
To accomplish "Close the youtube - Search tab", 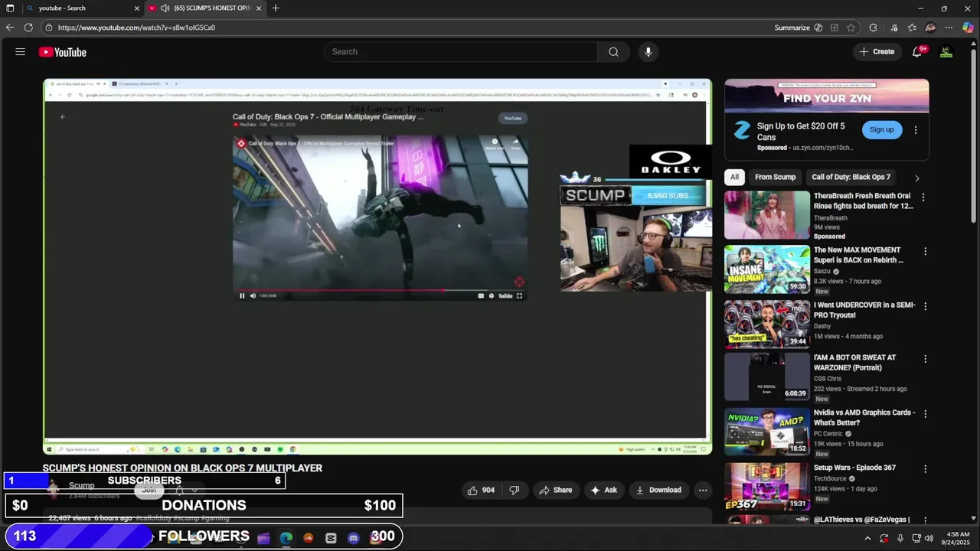I will [137, 8].
